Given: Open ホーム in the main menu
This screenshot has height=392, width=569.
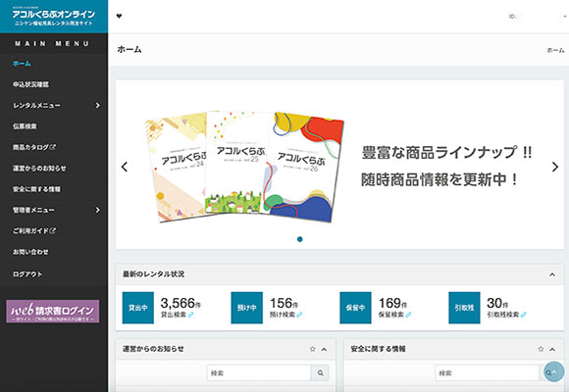Looking at the screenshot, I should [x=23, y=64].
